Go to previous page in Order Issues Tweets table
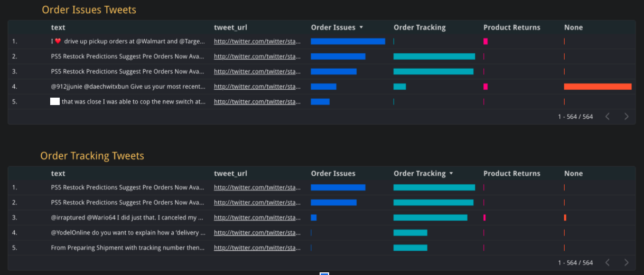Image resolution: width=644 pixels, height=275 pixels. [608, 117]
